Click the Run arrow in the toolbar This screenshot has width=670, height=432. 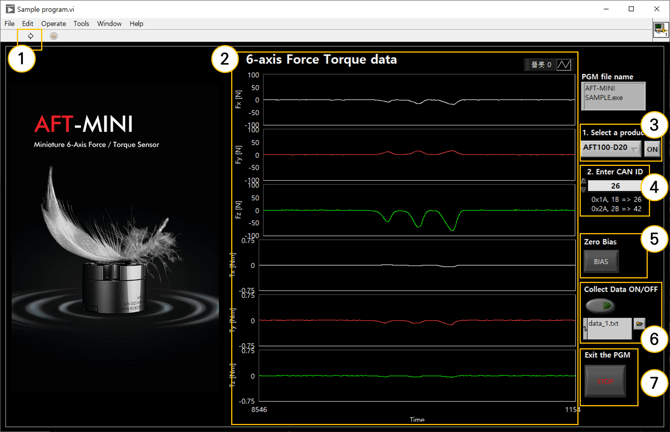click(x=30, y=36)
